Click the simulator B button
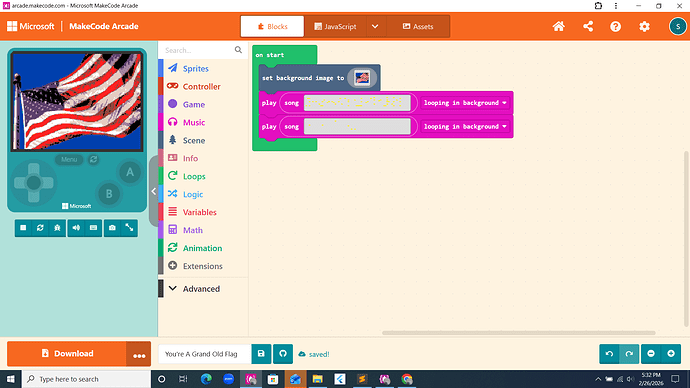The height and width of the screenshot is (388, 690). pos(109,194)
